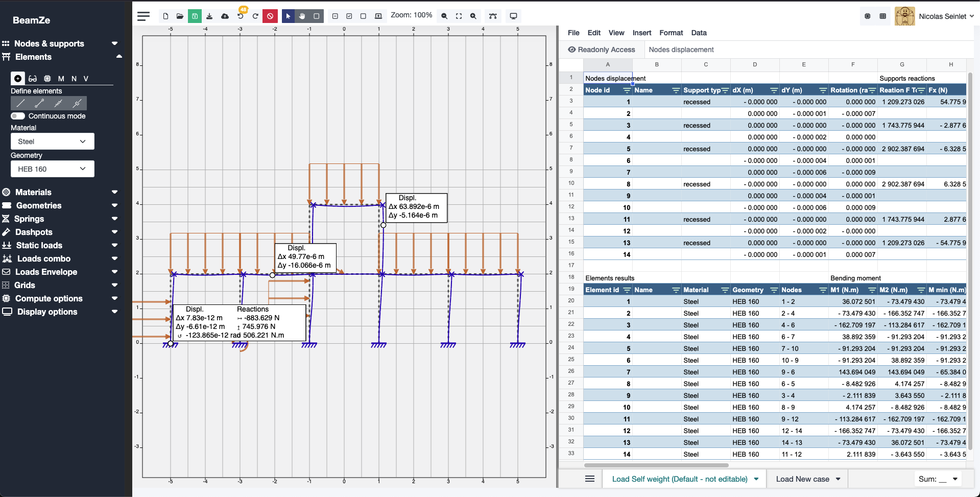
Task: Zoom out using the magnifier icon
Action: [444, 16]
